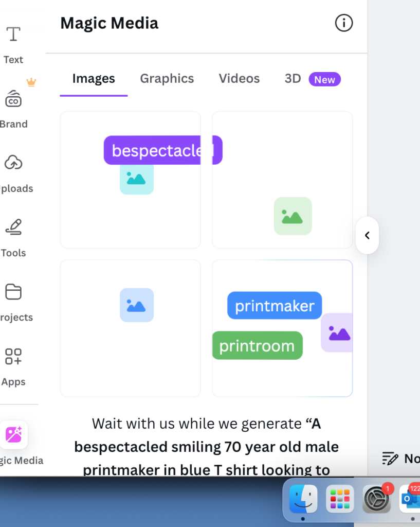This screenshot has height=527, width=420.
Task: Open Launchpad from the Dock
Action: [x=340, y=499]
